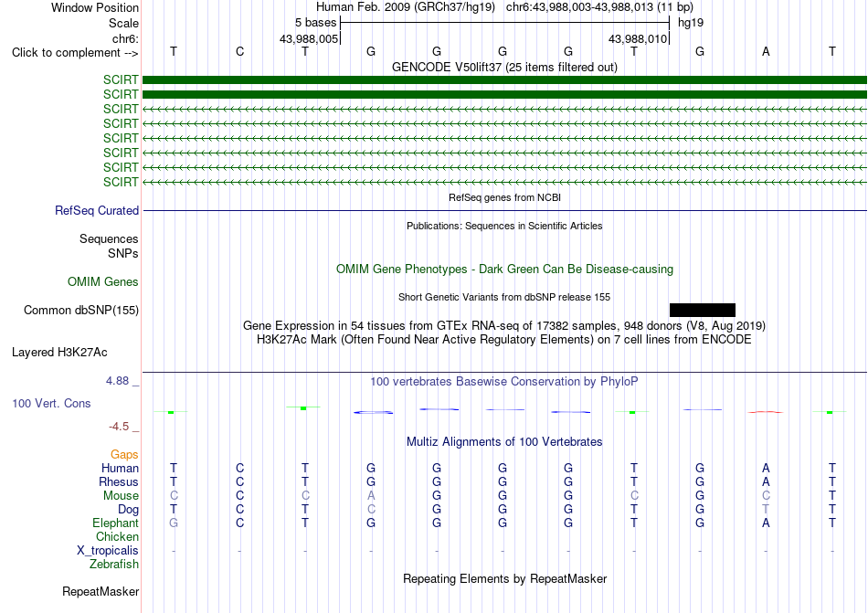This screenshot has height=613, width=868.
Task: Click the 'Click to complement -->' label
Action: 75,53
